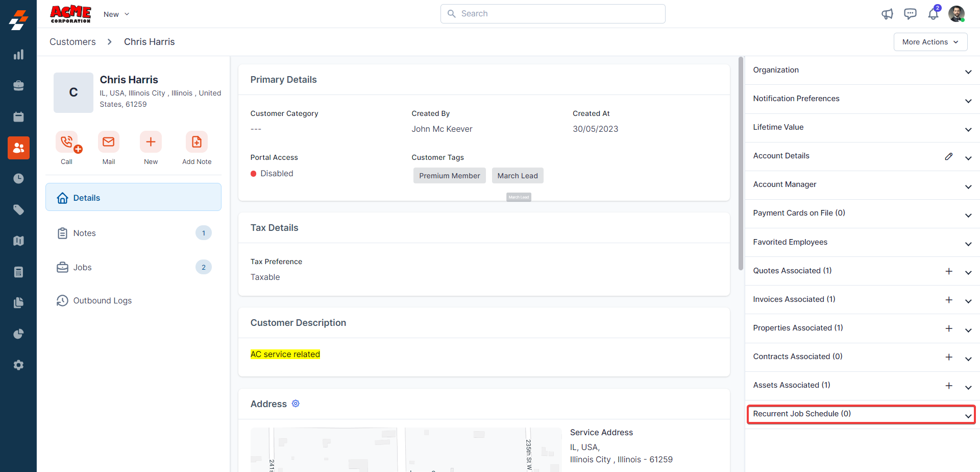
Task: Click the Search input field
Action: [553, 14]
